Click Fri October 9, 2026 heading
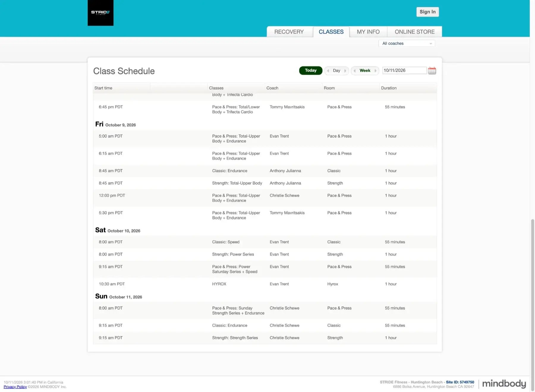 click(x=115, y=124)
